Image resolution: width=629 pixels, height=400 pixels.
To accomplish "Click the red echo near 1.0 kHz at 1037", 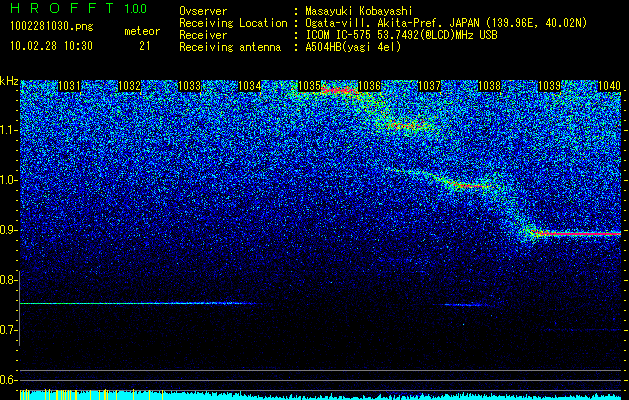I will (471, 185).
